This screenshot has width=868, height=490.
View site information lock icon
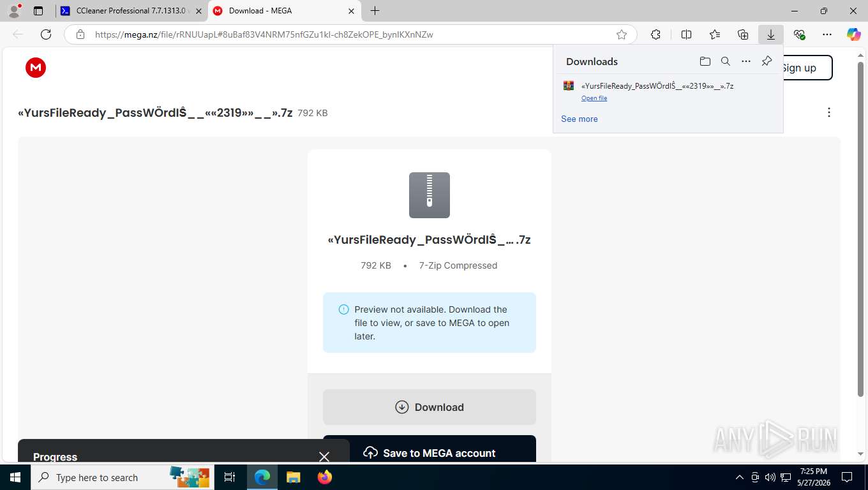[80, 34]
